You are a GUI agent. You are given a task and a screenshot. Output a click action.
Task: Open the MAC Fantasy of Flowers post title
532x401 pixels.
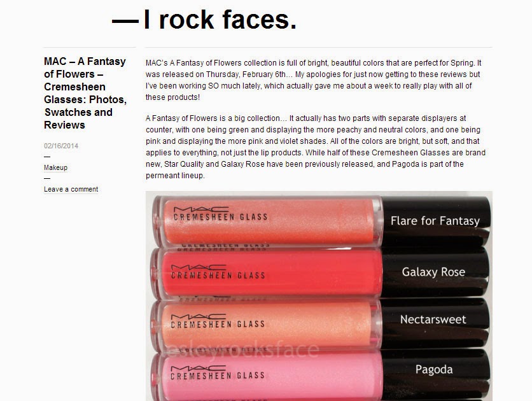85,93
